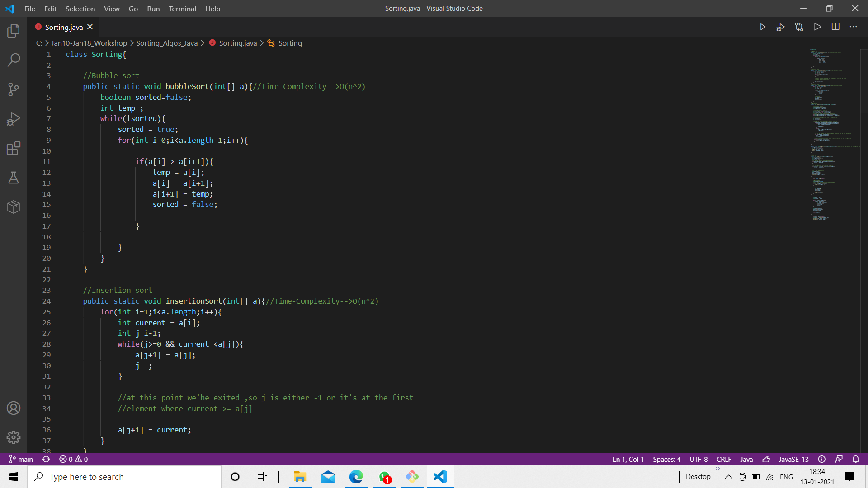Open the Accounts icon
Image resolution: width=868 pixels, height=488 pixels.
(14, 408)
